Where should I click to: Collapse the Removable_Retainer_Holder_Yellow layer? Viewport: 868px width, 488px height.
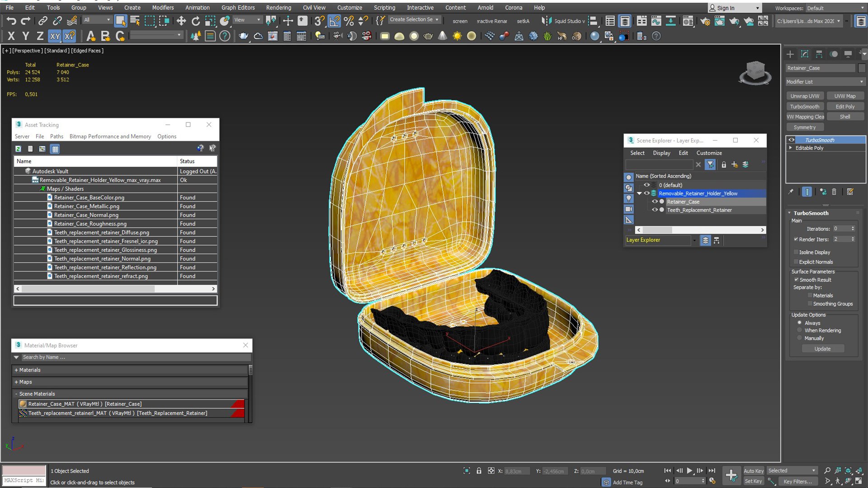pos(639,193)
